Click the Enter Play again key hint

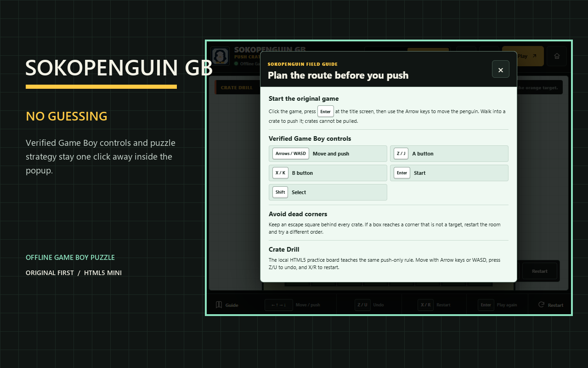click(x=498, y=305)
